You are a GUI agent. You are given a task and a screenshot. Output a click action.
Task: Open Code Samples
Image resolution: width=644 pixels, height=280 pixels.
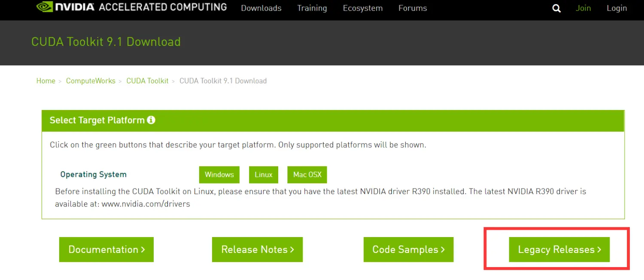[408, 250]
